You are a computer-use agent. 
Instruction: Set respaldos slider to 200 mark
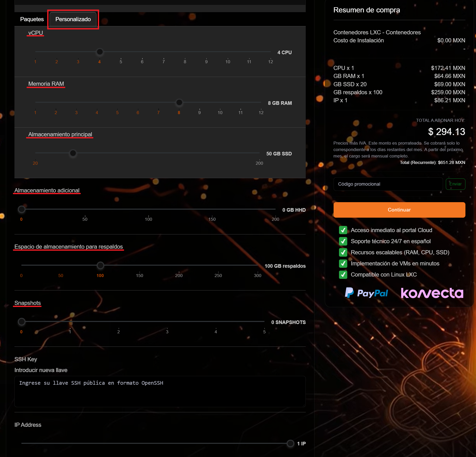pos(179,265)
